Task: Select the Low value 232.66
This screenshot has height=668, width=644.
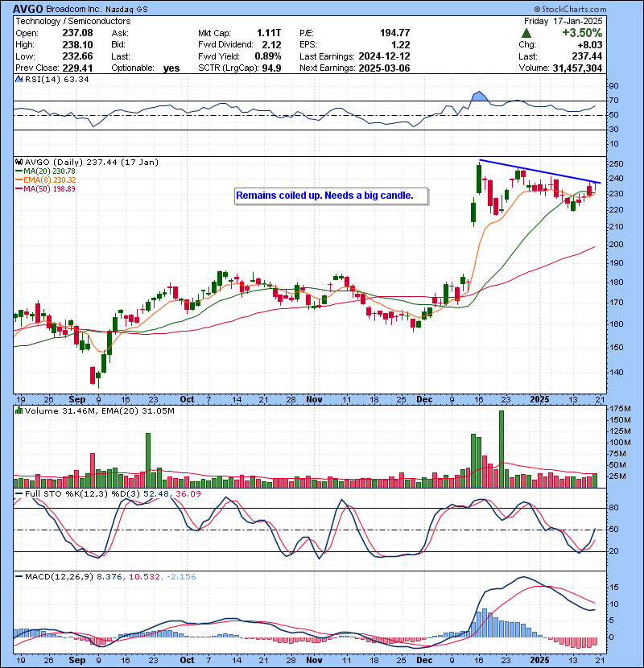Action: (77, 56)
